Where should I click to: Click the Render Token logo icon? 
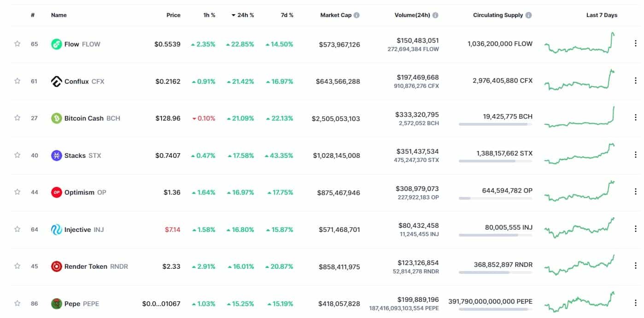click(56, 266)
